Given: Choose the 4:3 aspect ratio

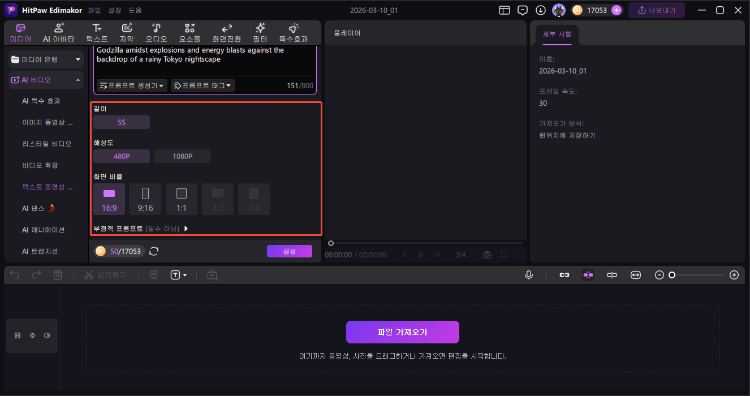Looking at the screenshot, I should (218, 199).
